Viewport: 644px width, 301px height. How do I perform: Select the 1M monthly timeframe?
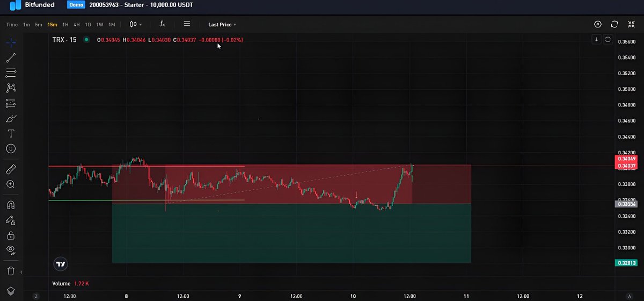pyautogui.click(x=112, y=25)
